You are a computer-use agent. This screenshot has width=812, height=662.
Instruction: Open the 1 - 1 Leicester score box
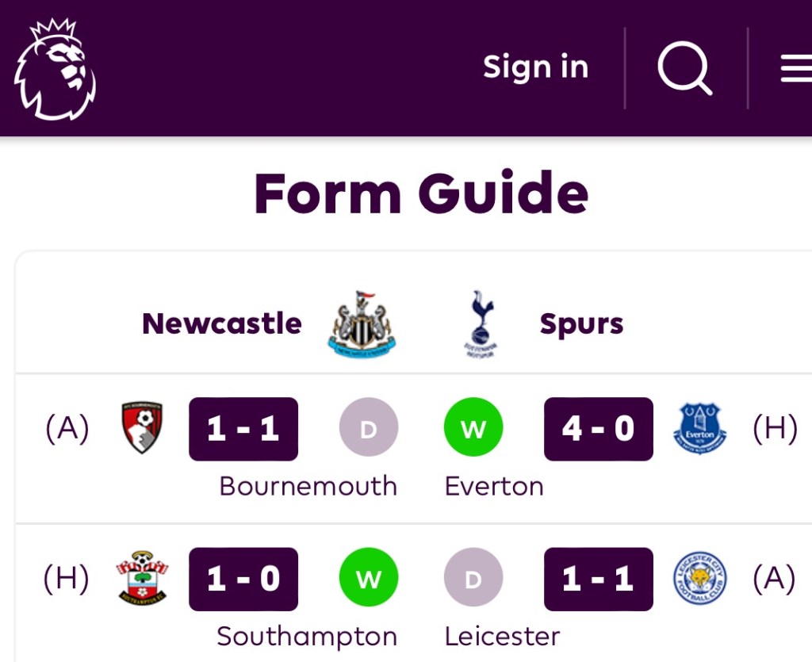pyautogui.click(x=599, y=580)
